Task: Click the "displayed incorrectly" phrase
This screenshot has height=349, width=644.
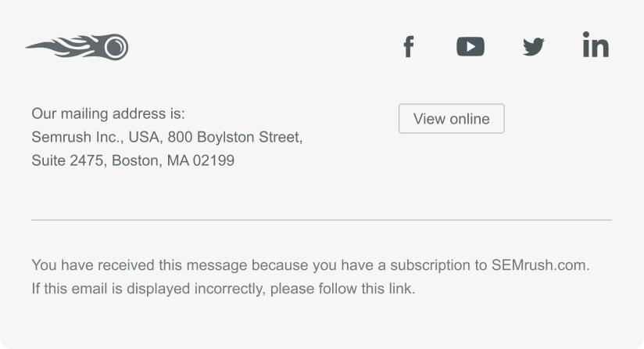Action: coord(196,289)
